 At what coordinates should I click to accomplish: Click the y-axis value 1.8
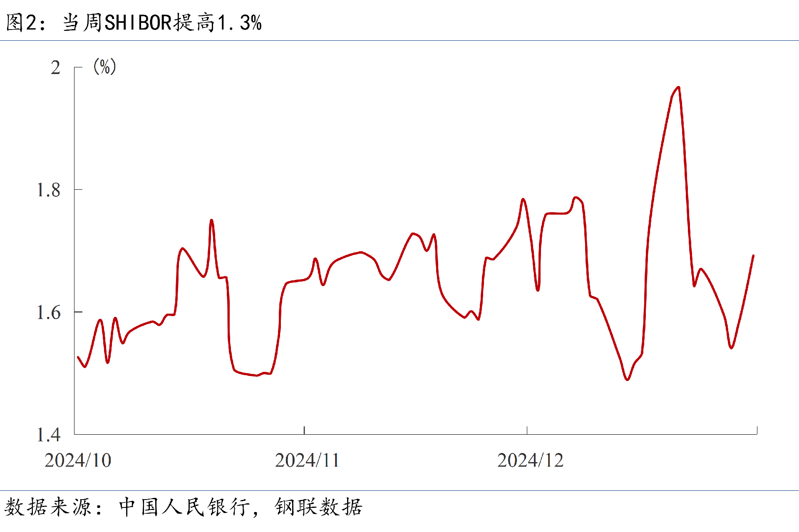pyautogui.click(x=49, y=190)
